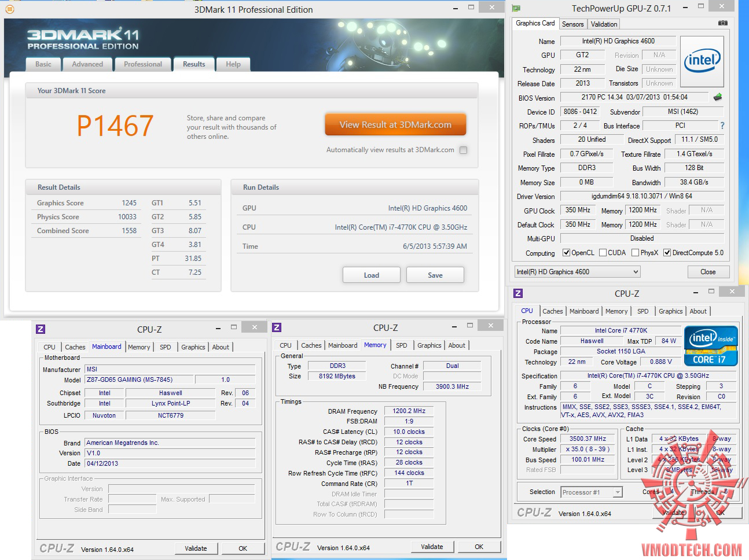Click the Physics Score value 10033
Image resolution: width=749 pixels, height=560 pixels.
(x=127, y=217)
